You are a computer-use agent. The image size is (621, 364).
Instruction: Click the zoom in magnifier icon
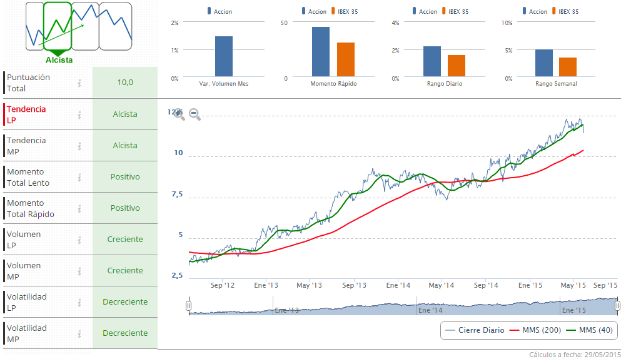pos(178,114)
